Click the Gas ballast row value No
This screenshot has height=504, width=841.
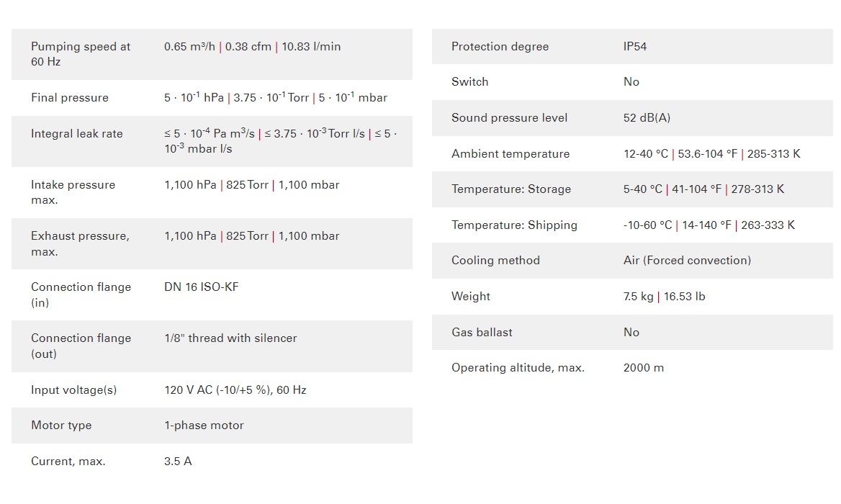631,332
